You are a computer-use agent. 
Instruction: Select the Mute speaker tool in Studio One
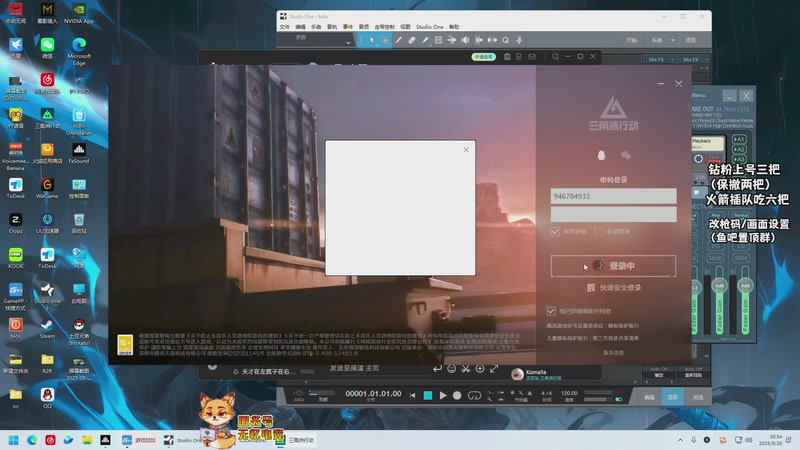(x=465, y=40)
